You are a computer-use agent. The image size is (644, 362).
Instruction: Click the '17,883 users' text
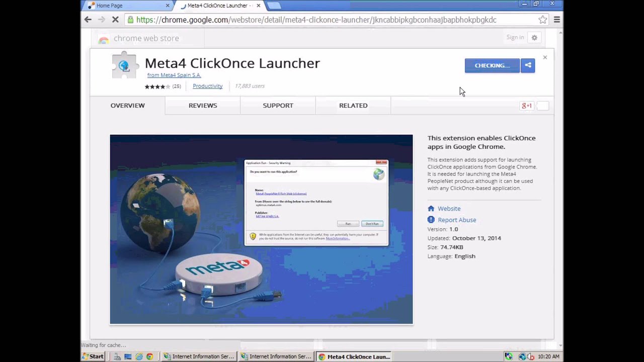250,86
